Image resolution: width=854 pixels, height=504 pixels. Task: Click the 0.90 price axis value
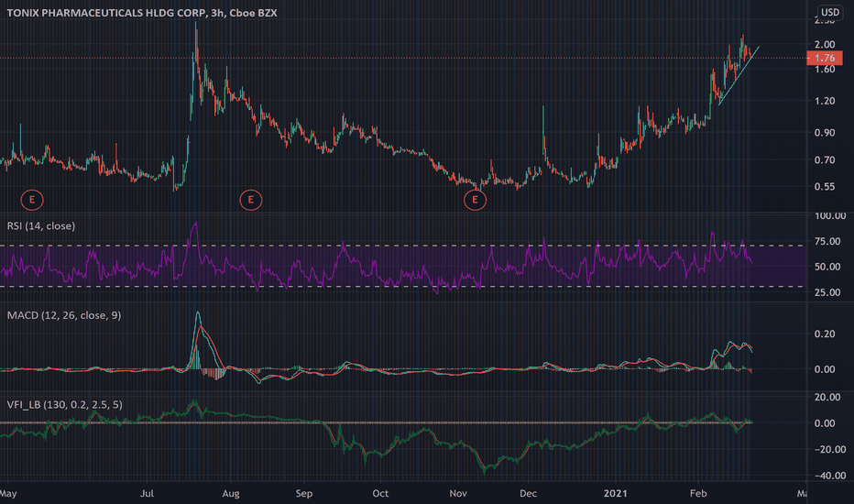[825, 132]
